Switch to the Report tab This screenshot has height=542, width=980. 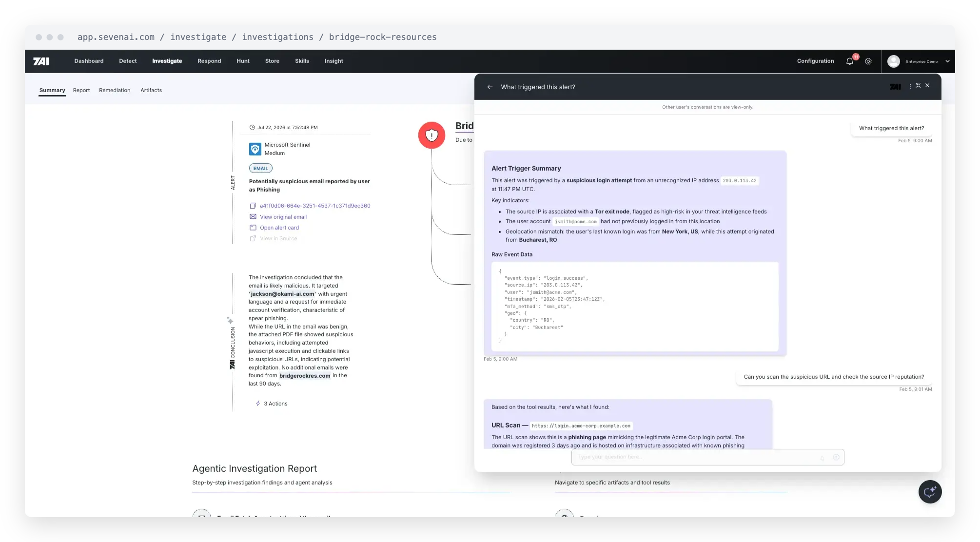pos(81,91)
